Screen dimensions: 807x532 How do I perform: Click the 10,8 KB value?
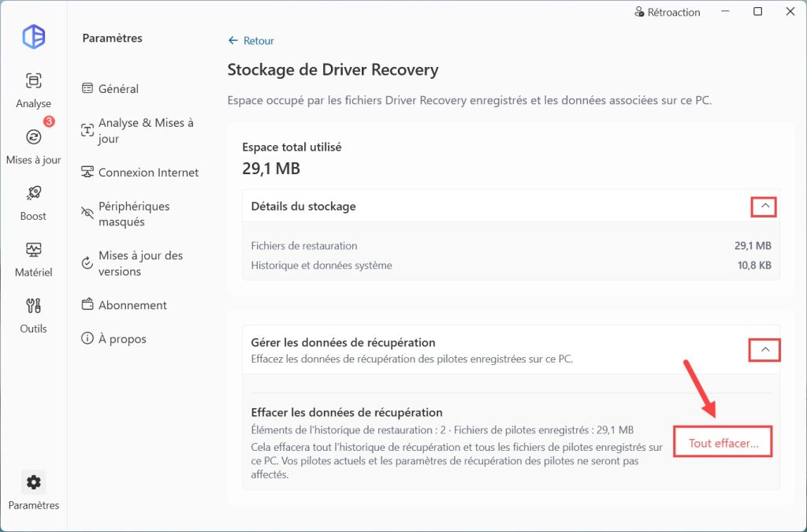point(754,266)
